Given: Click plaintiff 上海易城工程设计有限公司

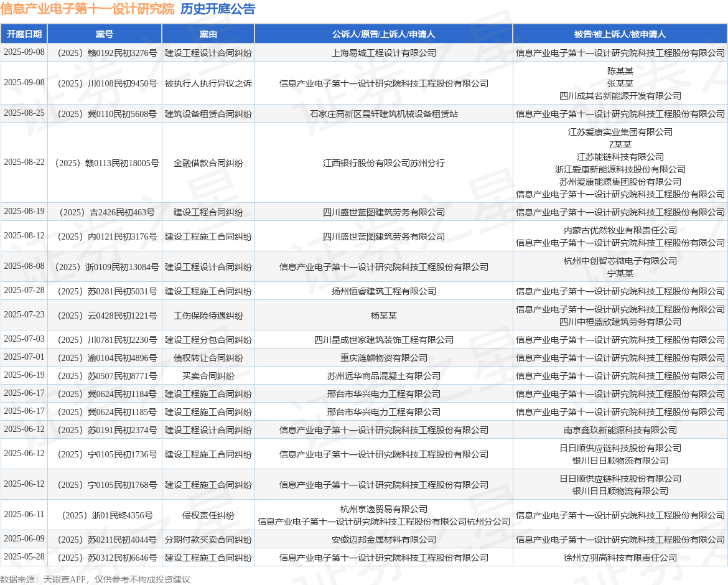Looking at the screenshot, I should (383, 53).
